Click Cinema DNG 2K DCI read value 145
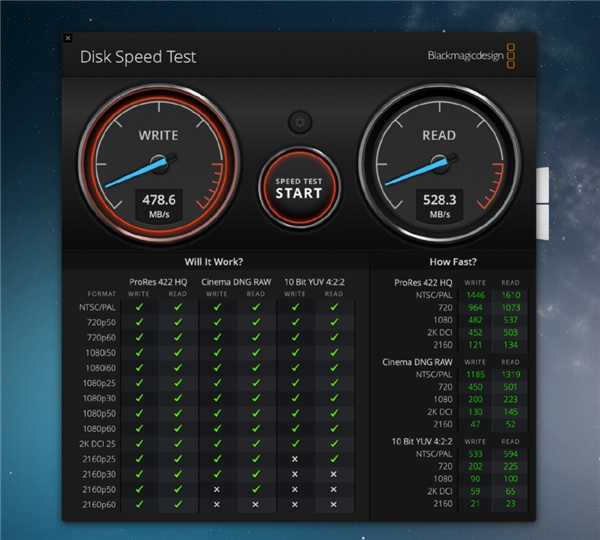This screenshot has height=540, width=600. point(511,412)
